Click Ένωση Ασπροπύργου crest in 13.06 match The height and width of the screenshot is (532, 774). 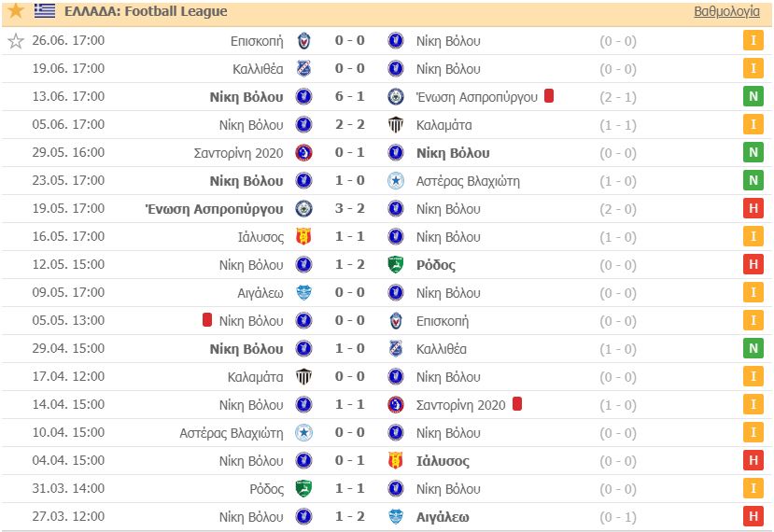click(x=395, y=97)
